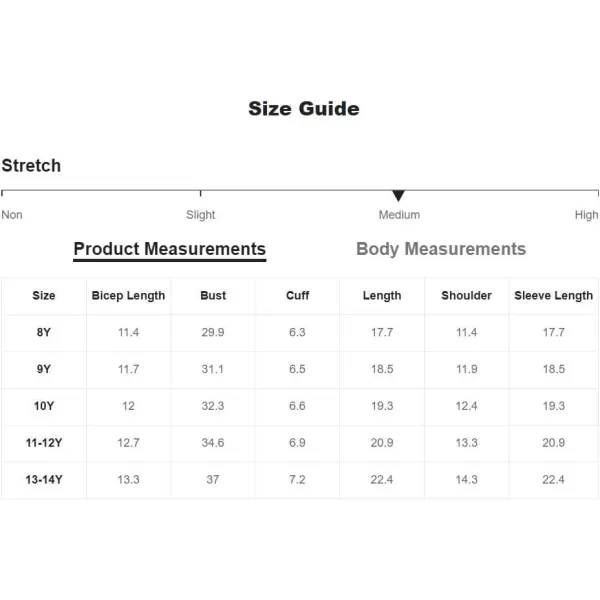Click the Medium stretch triangle marker

(x=398, y=196)
